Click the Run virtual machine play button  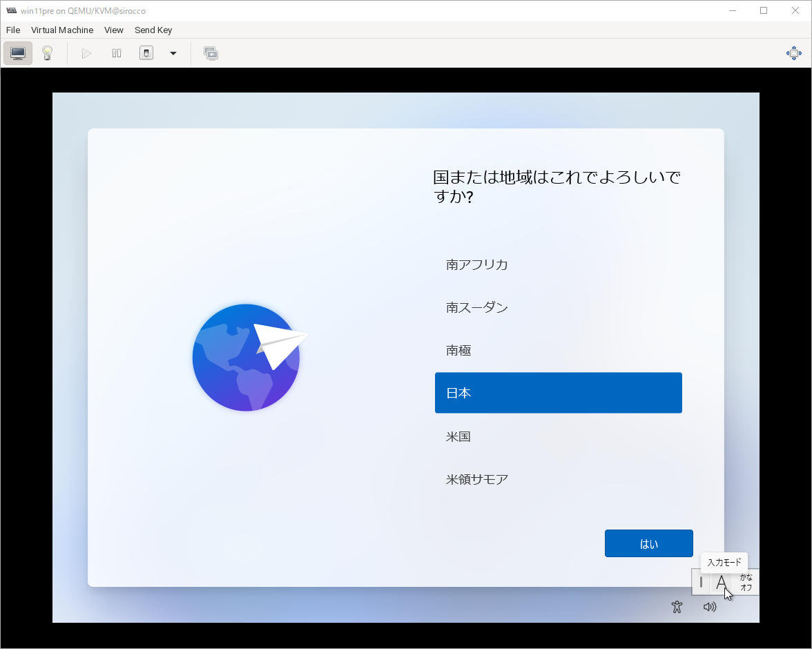click(86, 53)
